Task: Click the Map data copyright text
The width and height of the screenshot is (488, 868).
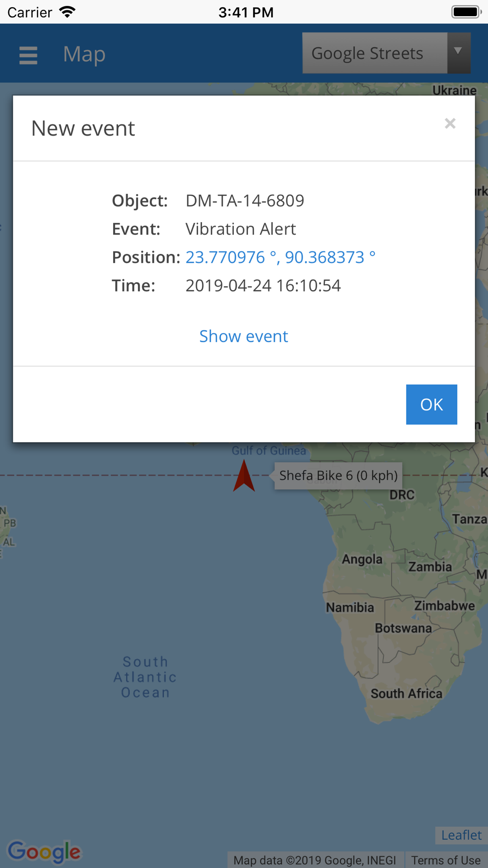Action: pyautogui.click(x=315, y=860)
